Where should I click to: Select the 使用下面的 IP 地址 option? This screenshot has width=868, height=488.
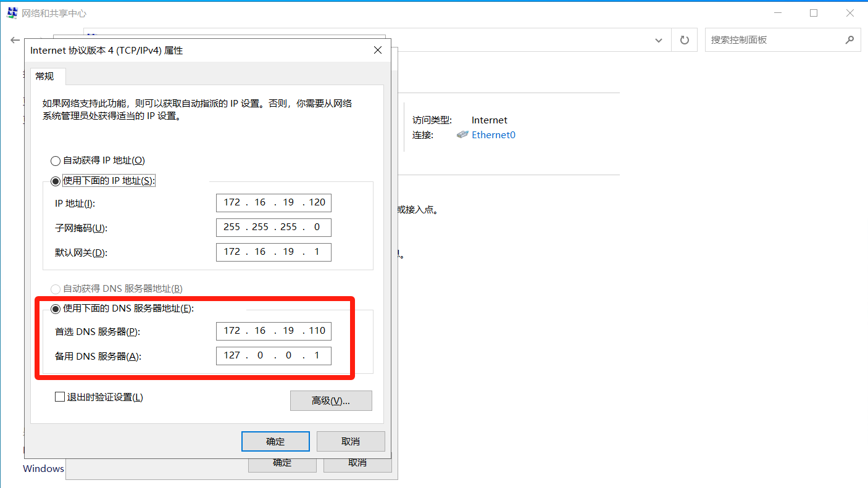pyautogui.click(x=56, y=181)
